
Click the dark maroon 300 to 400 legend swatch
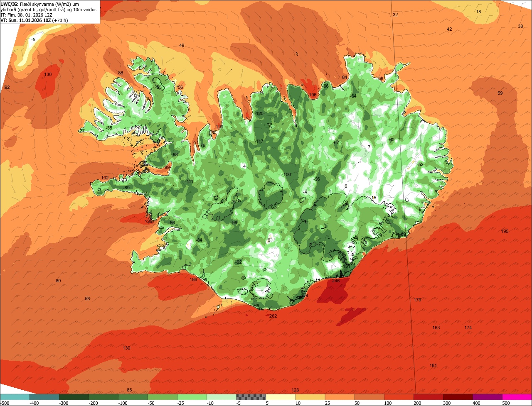tap(458, 396)
